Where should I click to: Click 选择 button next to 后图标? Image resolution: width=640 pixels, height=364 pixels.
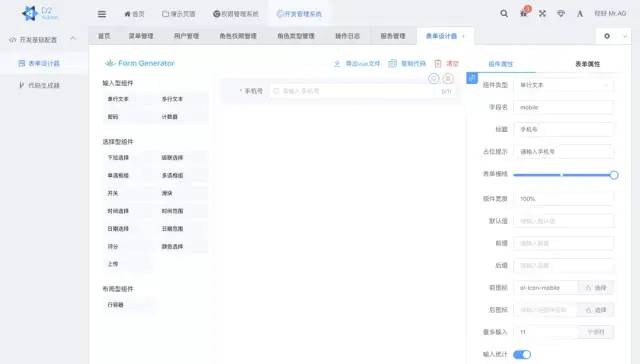(x=596, y=310)
